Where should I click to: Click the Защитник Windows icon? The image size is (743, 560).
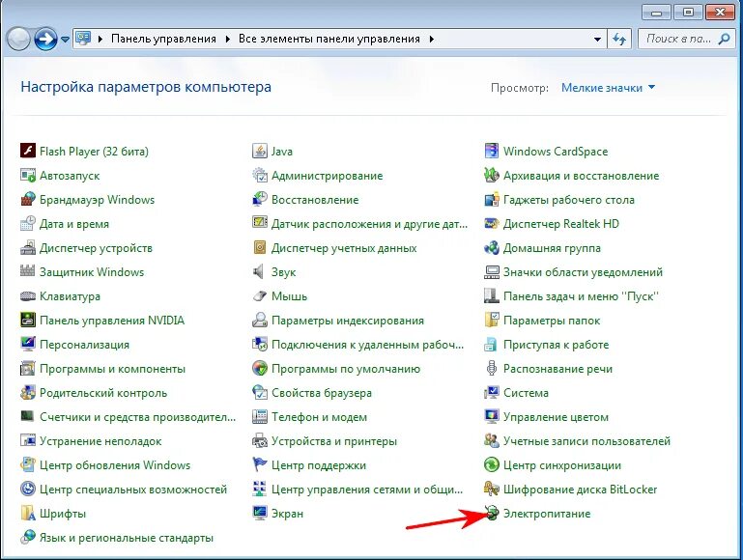28,271
